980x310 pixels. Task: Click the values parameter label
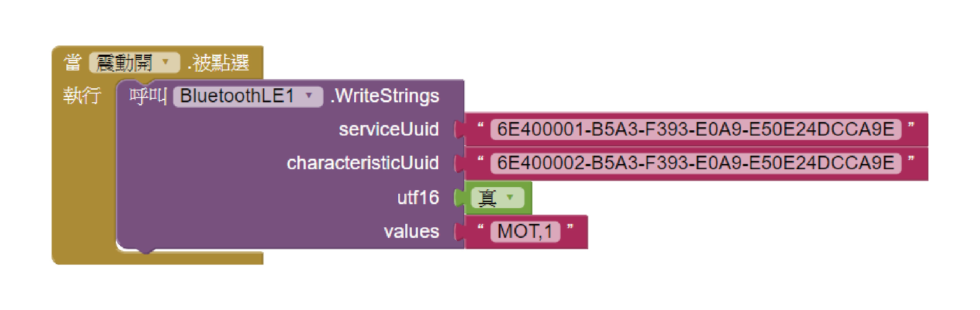(411, 231)
